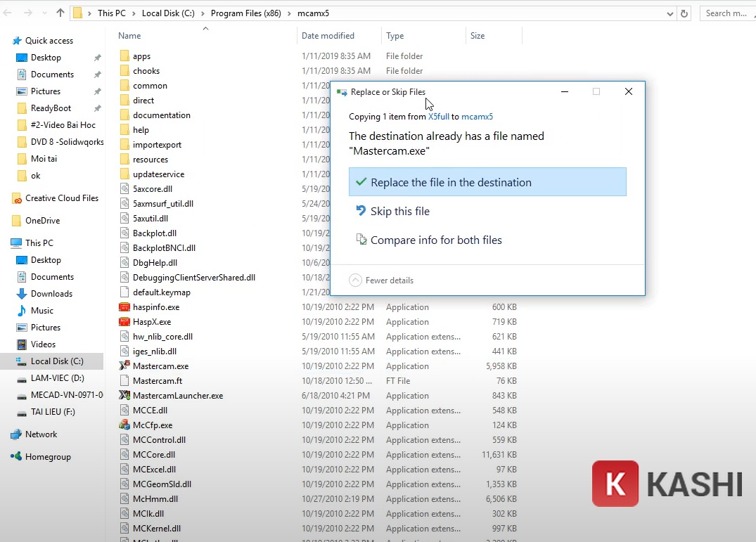Select Mastercam.exe in the file list

coord(159,366)
